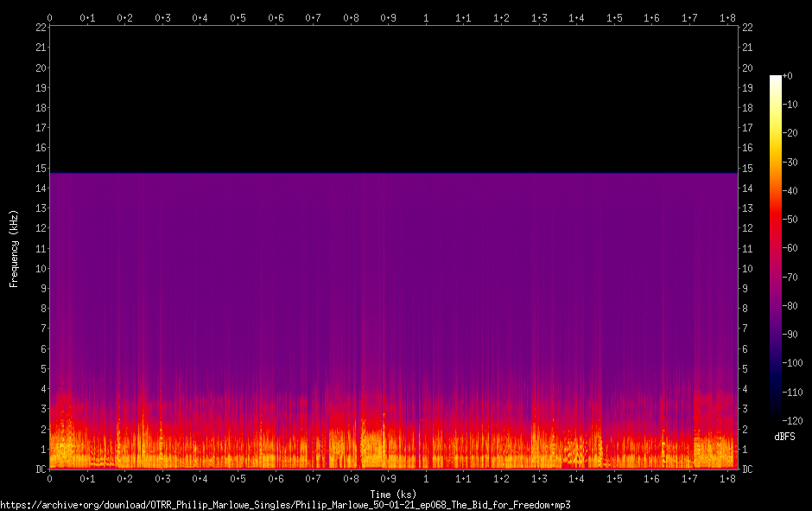Click the DC label on left frequency axis
Screen dimensions: 812x511
[x=40, y=469]
